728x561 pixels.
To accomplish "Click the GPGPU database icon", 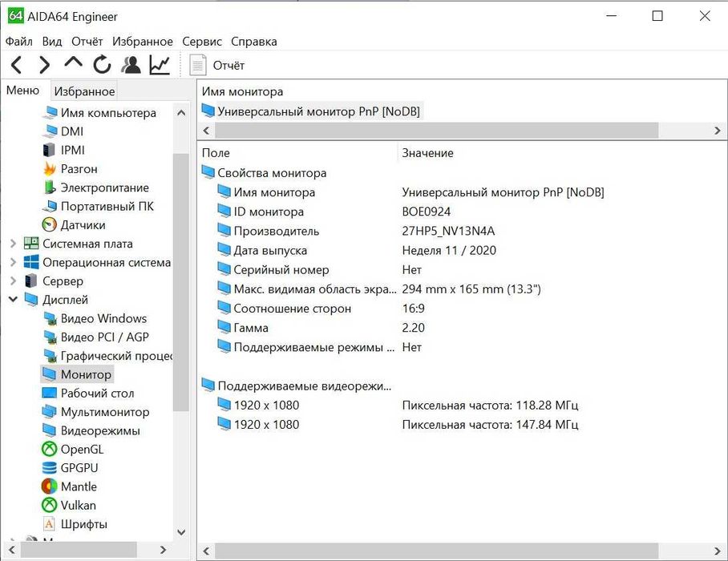I will 49,468.
